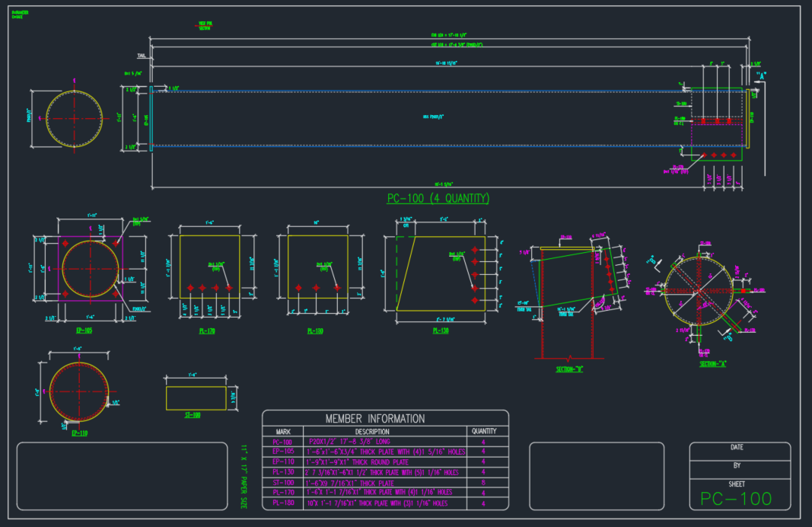Click the PC-100 (4 QUANTITY) drawing title
Screen dimensions: 812x527
438,199
